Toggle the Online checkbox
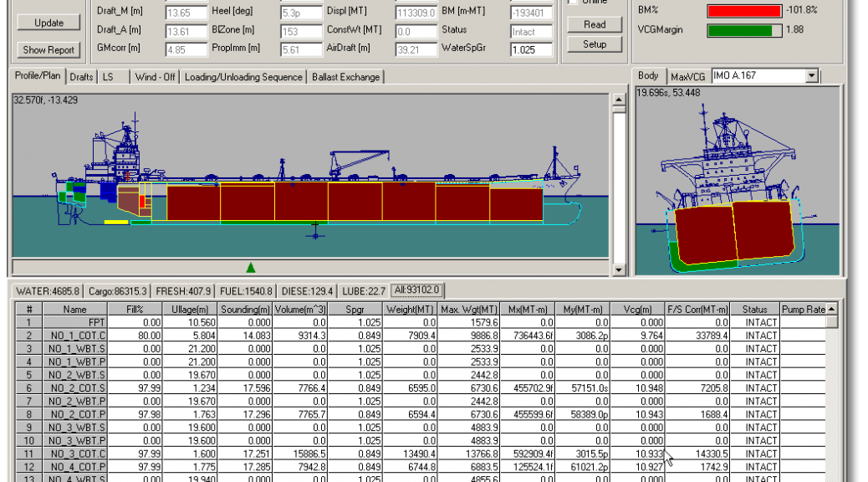Viewport: 868px width, 482px height. tap(573, 2)
